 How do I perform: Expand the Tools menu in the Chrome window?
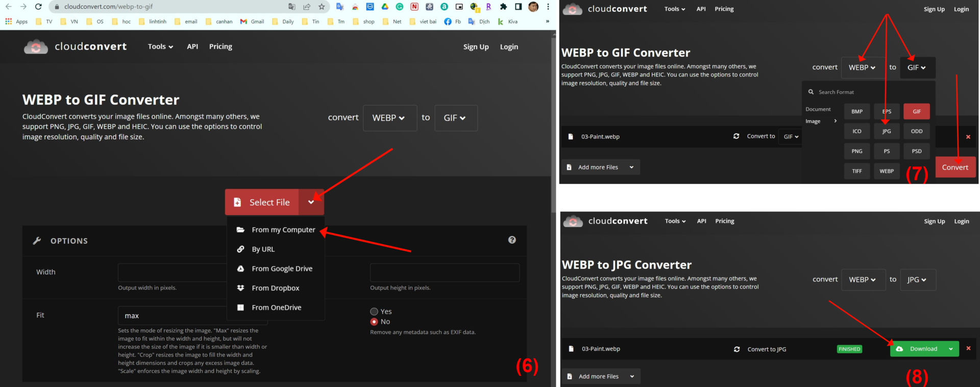160,46
